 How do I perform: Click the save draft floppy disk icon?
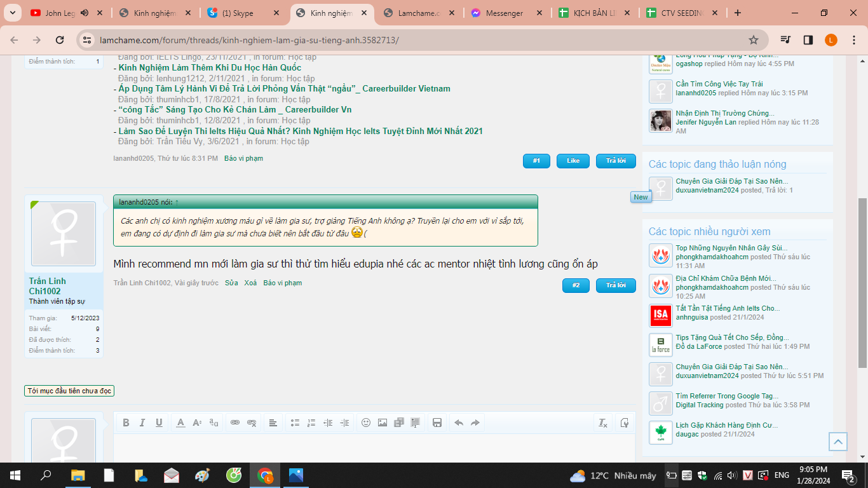coord(437,423)
